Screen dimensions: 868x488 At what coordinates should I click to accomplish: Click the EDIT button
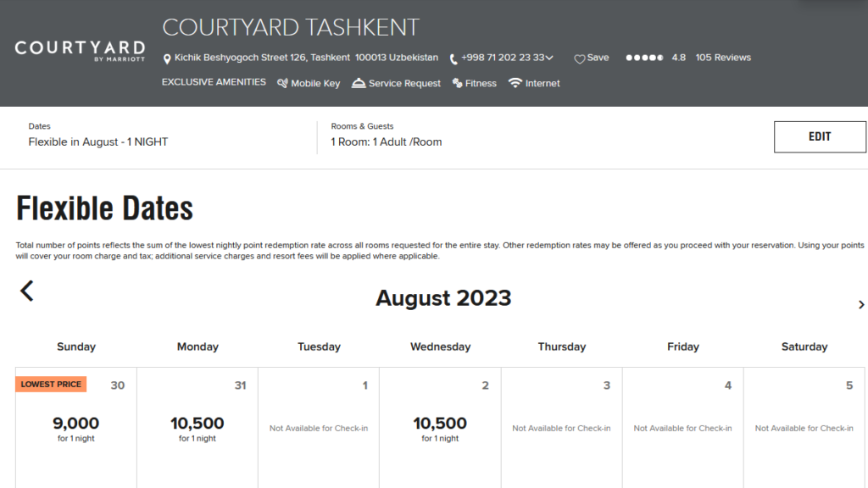point(820,136)
